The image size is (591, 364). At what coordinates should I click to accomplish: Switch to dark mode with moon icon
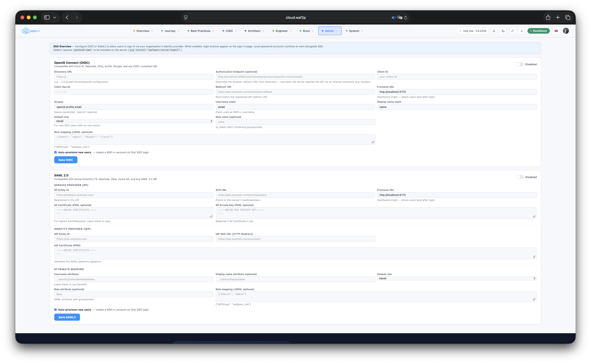(503, 31)
